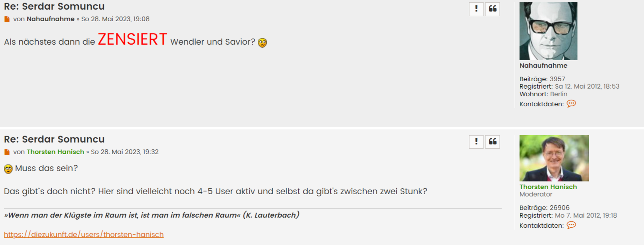Quote Nahaufnahme's post
Image resolution: width=644 pixels, height=245 pixels.
pos(492,9)
